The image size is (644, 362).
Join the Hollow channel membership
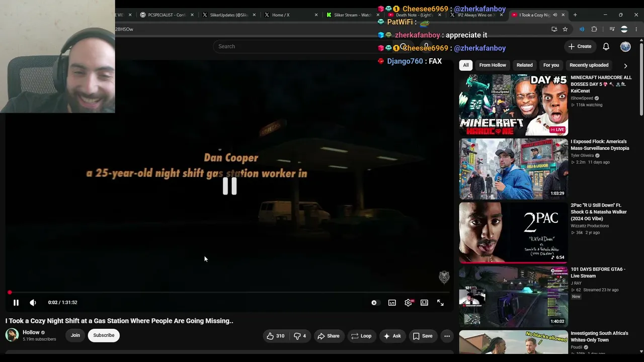(x=75, y=335)
